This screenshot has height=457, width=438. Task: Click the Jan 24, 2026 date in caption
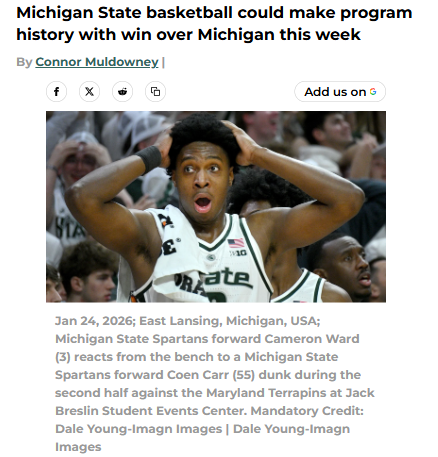point(94,321)
